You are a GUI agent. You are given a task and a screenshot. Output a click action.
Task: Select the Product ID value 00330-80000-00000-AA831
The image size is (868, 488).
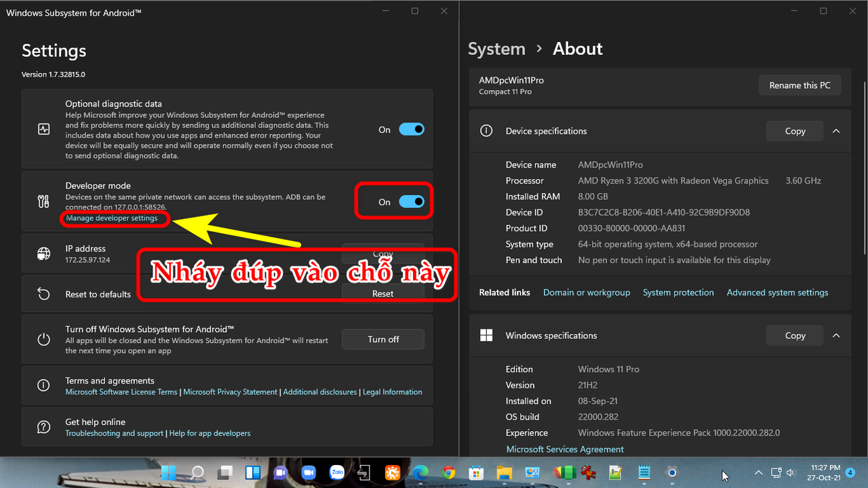coord(631,228)
